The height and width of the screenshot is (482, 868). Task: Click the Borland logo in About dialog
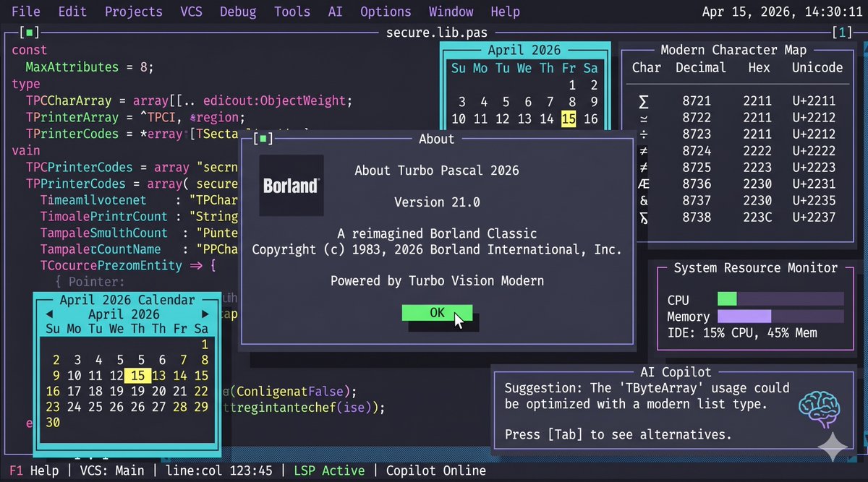point(290,185)
